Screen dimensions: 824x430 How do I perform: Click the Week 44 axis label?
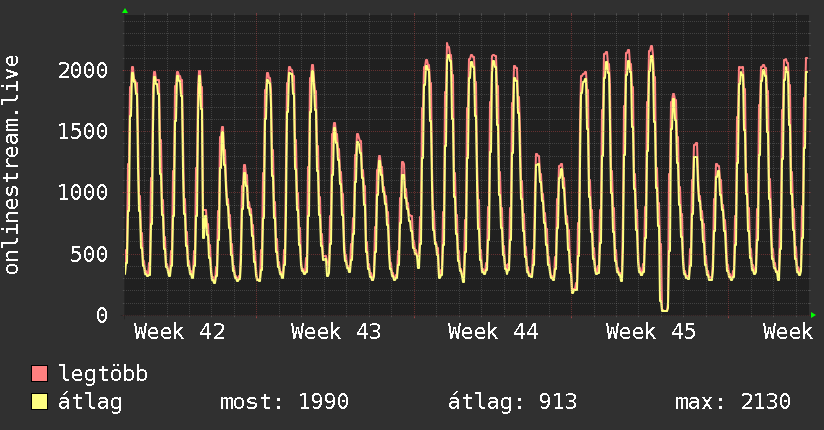[493, 332]
